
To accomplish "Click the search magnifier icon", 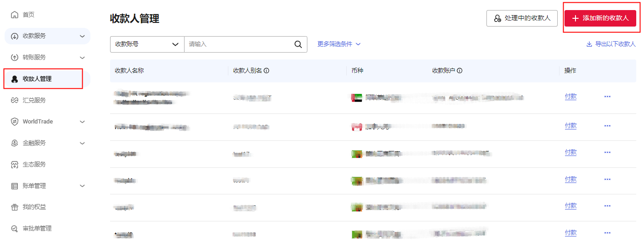I will 298,44.
